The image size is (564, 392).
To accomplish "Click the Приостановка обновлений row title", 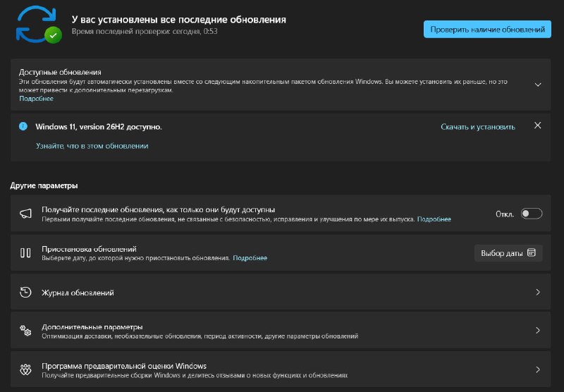I will coord(90,248).
